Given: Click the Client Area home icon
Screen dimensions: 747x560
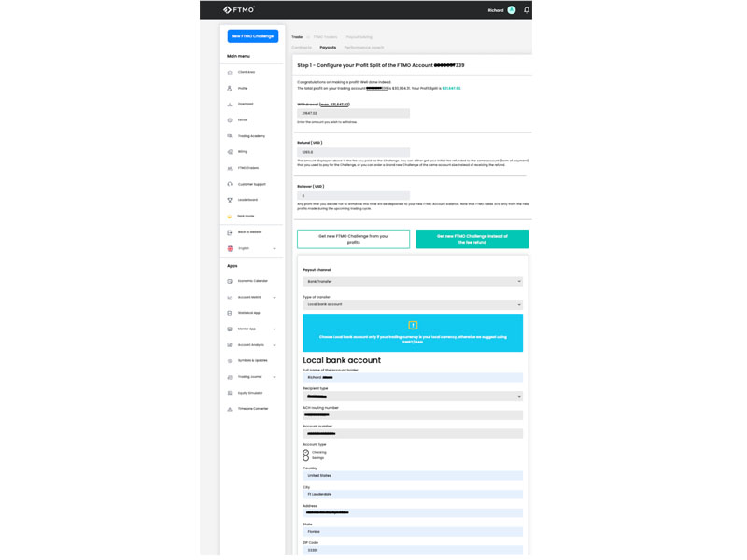Looking at the screenshot, I should click(230, 73).
